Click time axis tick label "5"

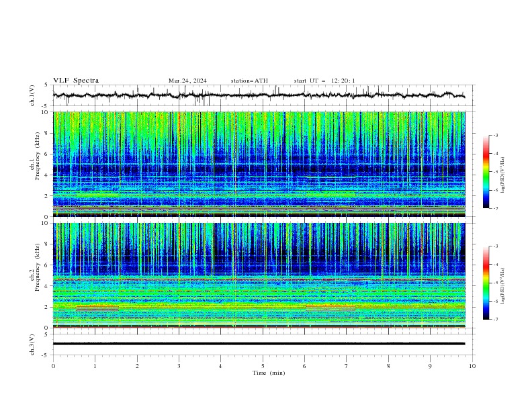(263, 366)
